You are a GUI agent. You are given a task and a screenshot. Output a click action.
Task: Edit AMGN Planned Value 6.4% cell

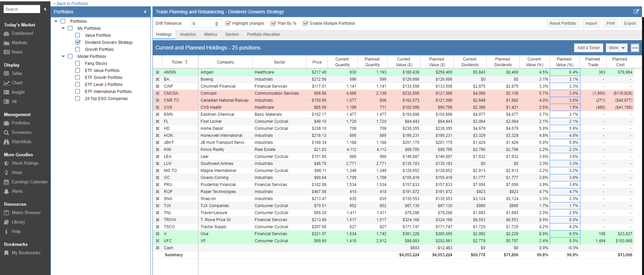(x=565, y=72)
